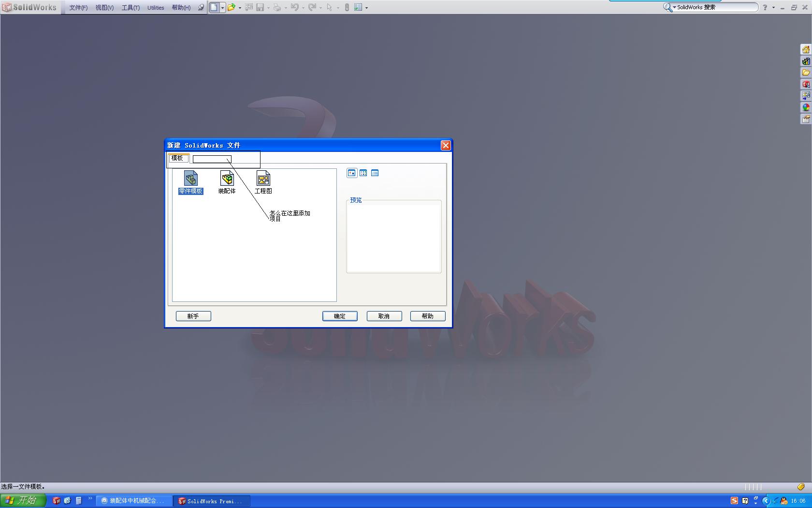The width and height of the screenshot is (812, 508).
Task: Click the SolidWorks quick launch icon
Action: pyautogui.click(x=57, y=501)
